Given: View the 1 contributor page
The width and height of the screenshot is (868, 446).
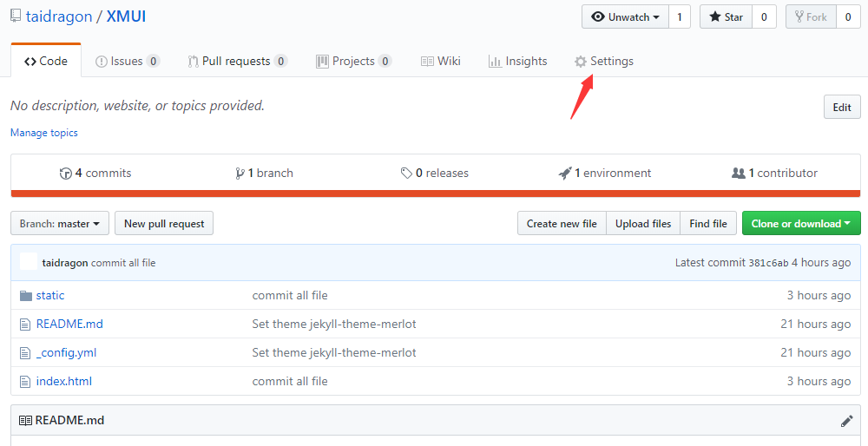Looking at the screenshot, I should pyautogui.click(x=774, y=174).
